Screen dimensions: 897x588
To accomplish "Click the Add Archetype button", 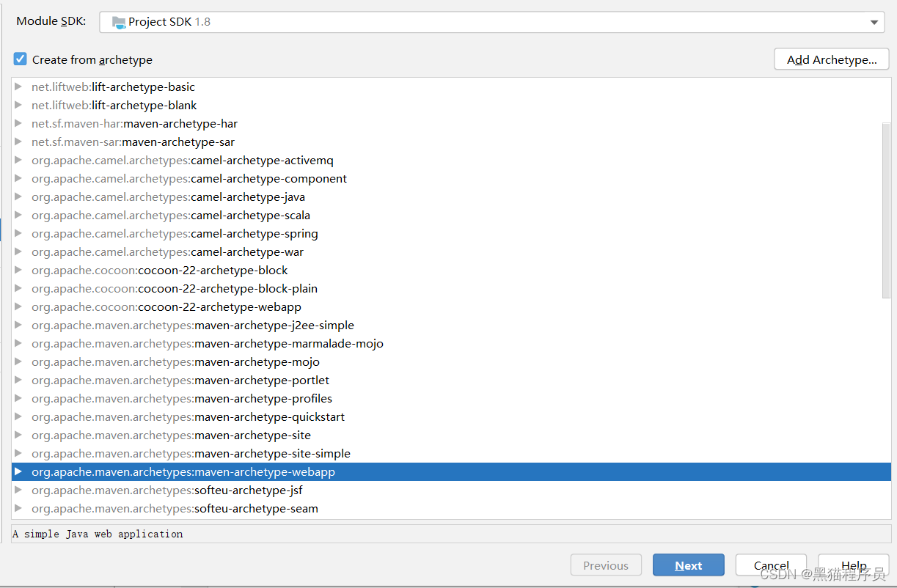I will click(x=832, y=59).
